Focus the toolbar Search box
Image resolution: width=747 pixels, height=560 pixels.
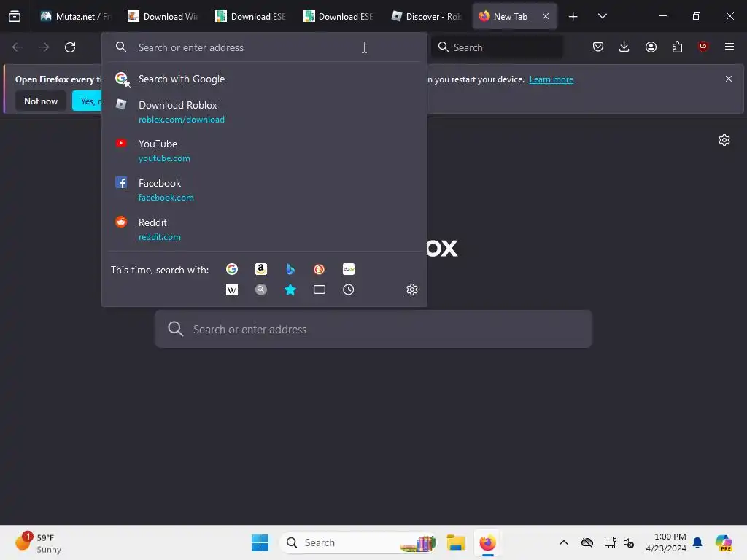pyautogui.click(x=497, y=47)
